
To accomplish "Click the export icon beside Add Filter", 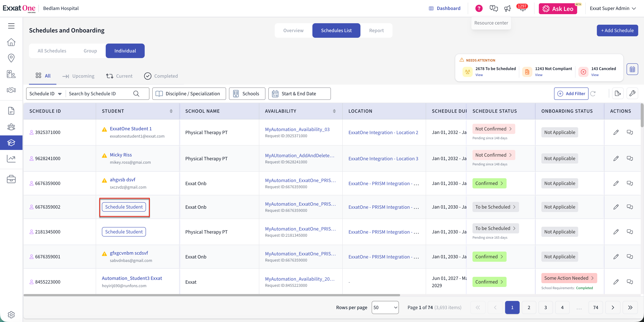I will coord(618,94).
